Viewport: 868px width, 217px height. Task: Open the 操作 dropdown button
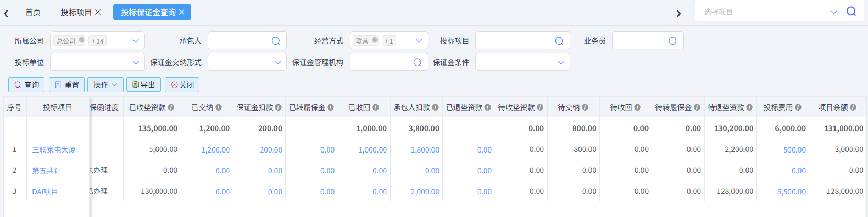point(105,85)
